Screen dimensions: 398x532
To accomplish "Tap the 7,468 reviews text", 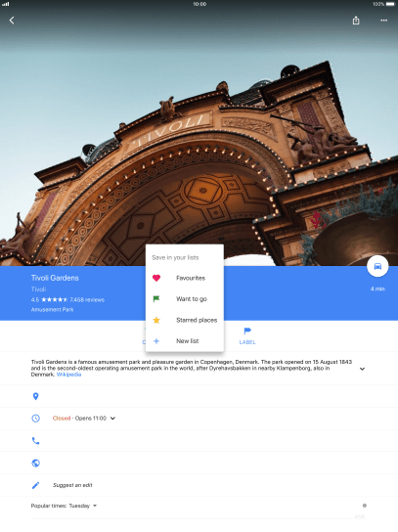I will pyautogui.click(x=87, y=300).
